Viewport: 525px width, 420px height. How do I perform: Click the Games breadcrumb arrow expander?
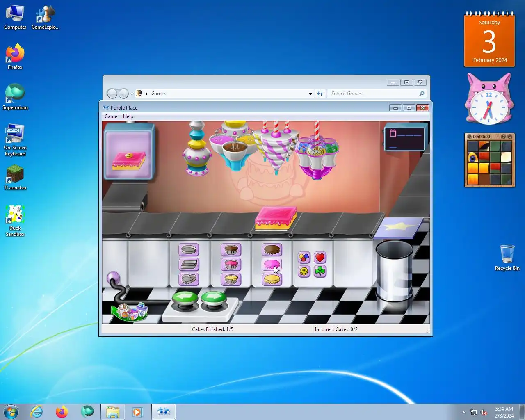[x=147, y=94]
